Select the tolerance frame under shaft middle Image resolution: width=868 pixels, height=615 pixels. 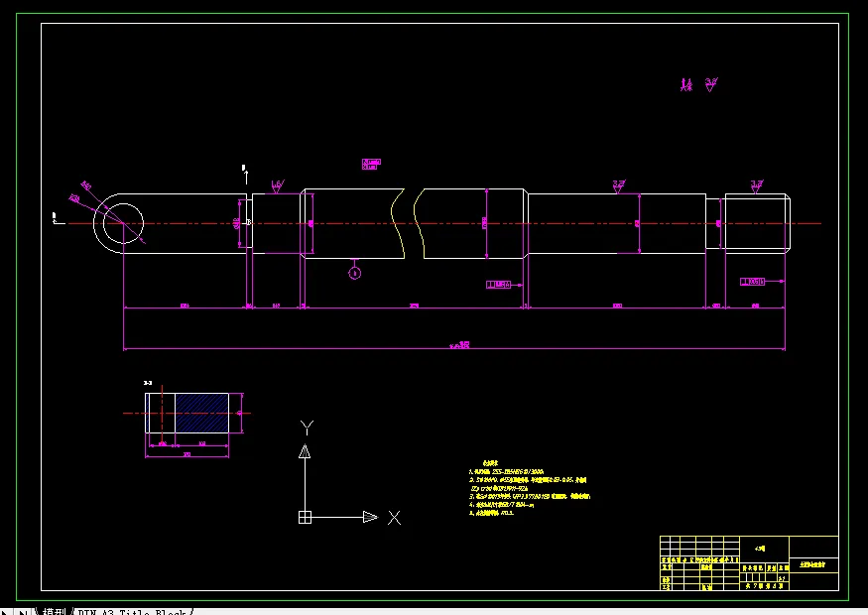[x=499, y=285]
